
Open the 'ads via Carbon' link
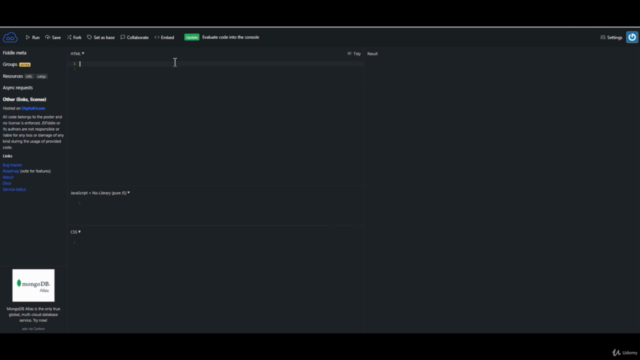[x=33, y=329]
